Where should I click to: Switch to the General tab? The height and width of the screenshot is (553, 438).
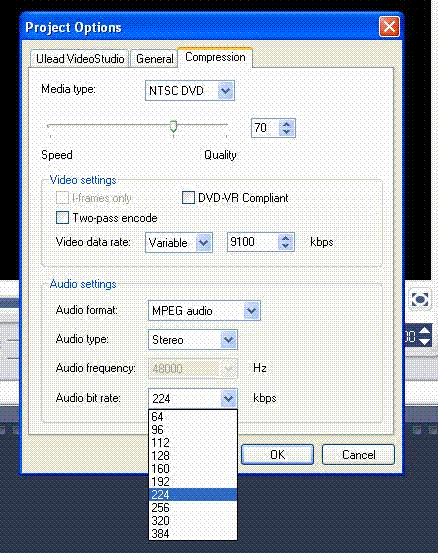tap(154, 59)
